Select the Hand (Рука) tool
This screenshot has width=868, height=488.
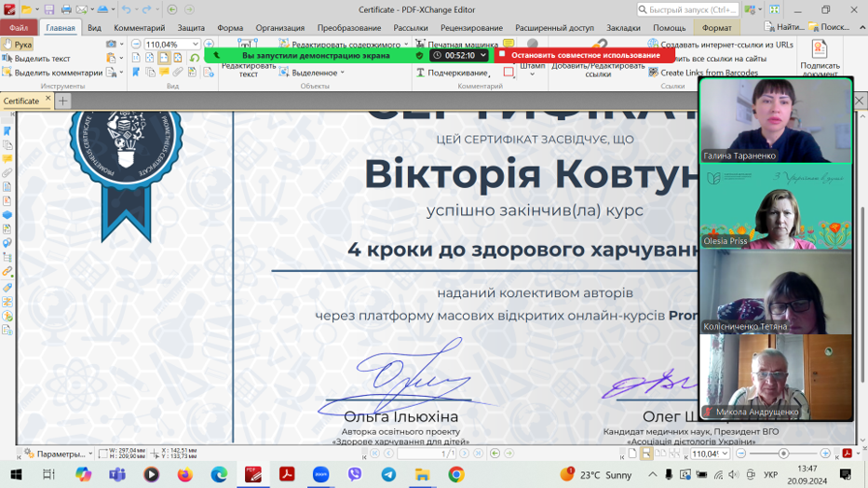point(17,44)
